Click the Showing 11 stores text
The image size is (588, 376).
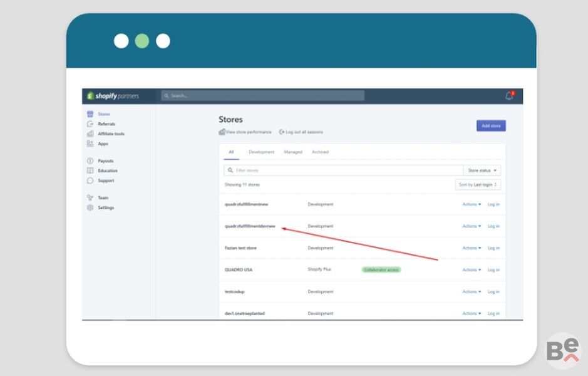point(242,185)
